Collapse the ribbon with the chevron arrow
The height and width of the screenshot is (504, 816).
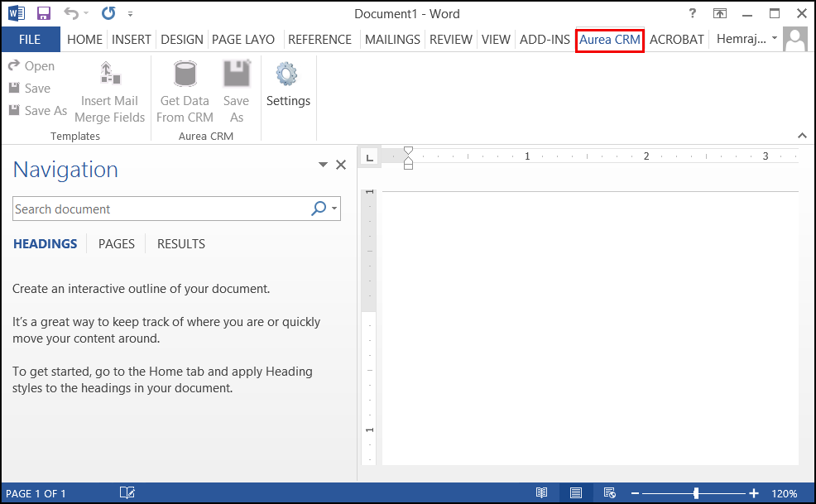802,136
